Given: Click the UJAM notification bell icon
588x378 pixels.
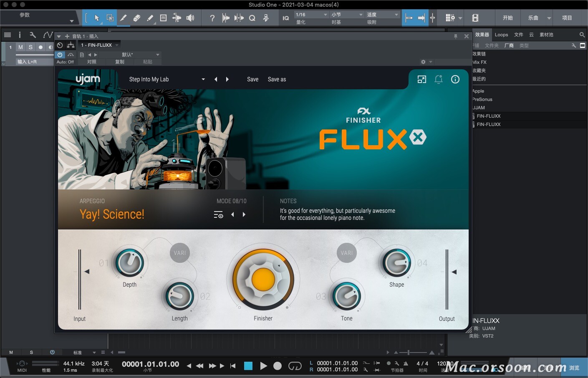Looking at the screenshot, I should (439, 79).
